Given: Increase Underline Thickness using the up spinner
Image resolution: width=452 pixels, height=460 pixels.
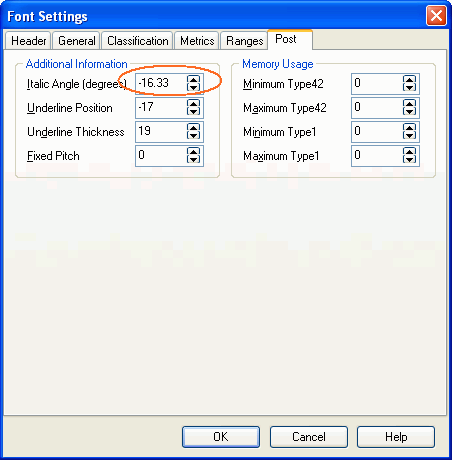Looking at the screenshot, I should 193,127.
